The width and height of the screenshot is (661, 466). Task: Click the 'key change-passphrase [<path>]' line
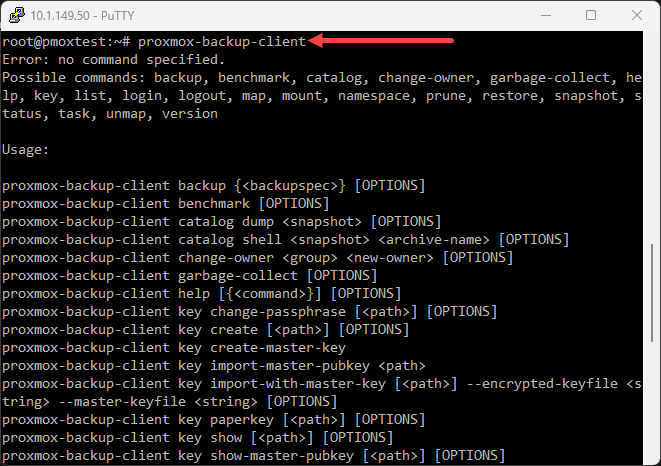250,312
